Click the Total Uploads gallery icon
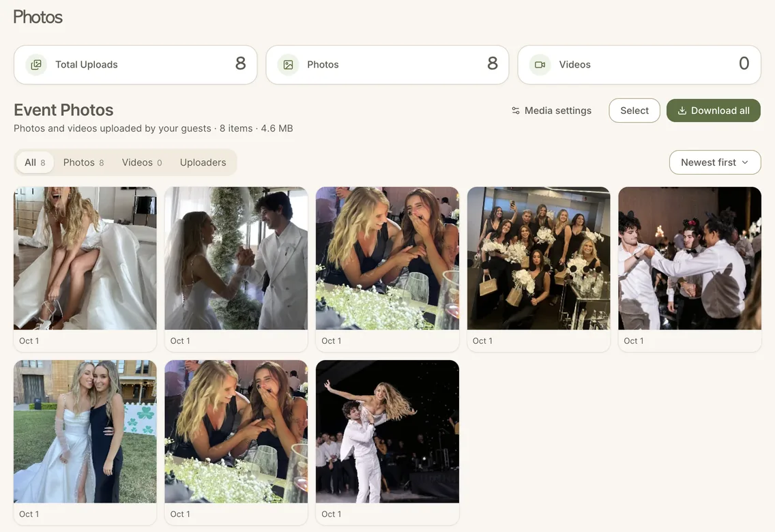The width and height of the screenshot is (775, 532). click(x=36, y=65)
